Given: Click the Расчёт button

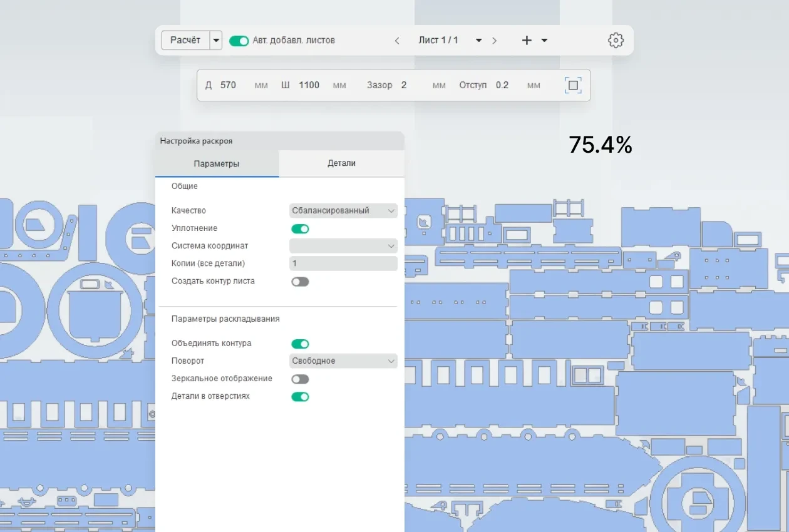Looking at the screenshot, I should (x=185, y=40).
